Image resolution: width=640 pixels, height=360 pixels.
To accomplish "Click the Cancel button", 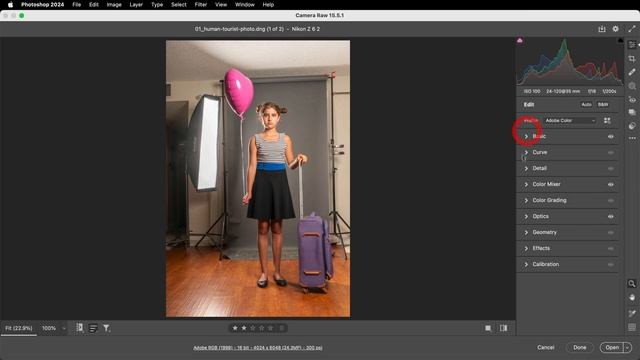I will click(546, 347).
